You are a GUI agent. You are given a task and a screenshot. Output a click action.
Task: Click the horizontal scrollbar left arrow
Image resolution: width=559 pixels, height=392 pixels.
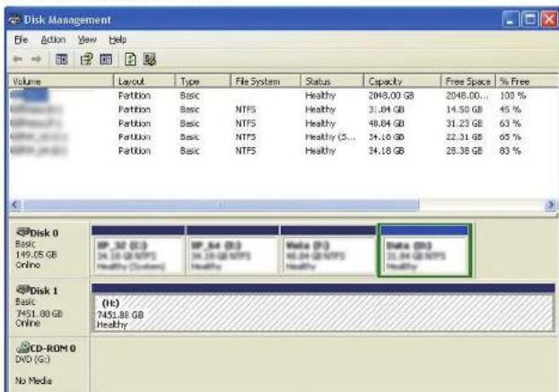15,205
